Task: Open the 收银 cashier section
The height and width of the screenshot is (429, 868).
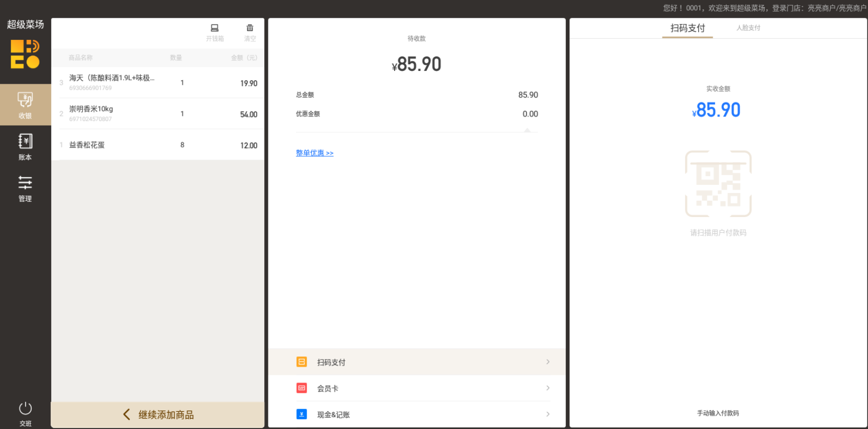Action: 25,105
